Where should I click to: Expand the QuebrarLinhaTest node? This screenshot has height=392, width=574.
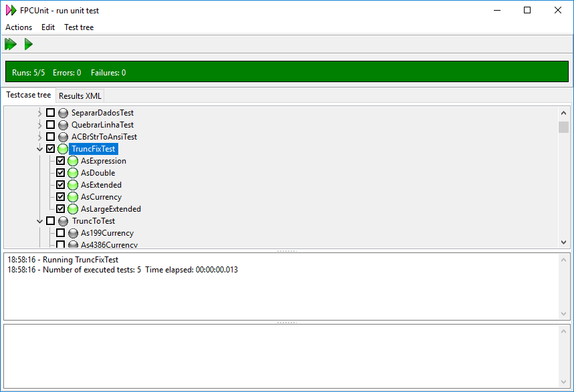pyautogui.click(x=40, y=125)
